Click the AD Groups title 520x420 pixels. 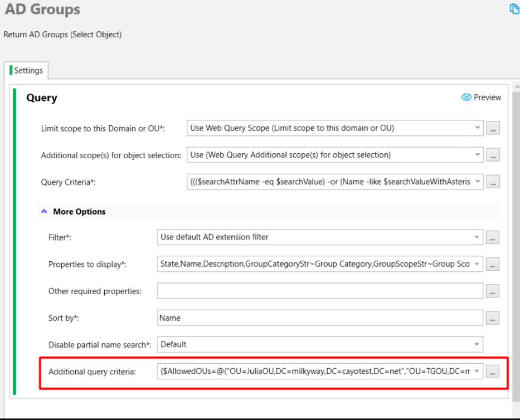pos(42,9)
